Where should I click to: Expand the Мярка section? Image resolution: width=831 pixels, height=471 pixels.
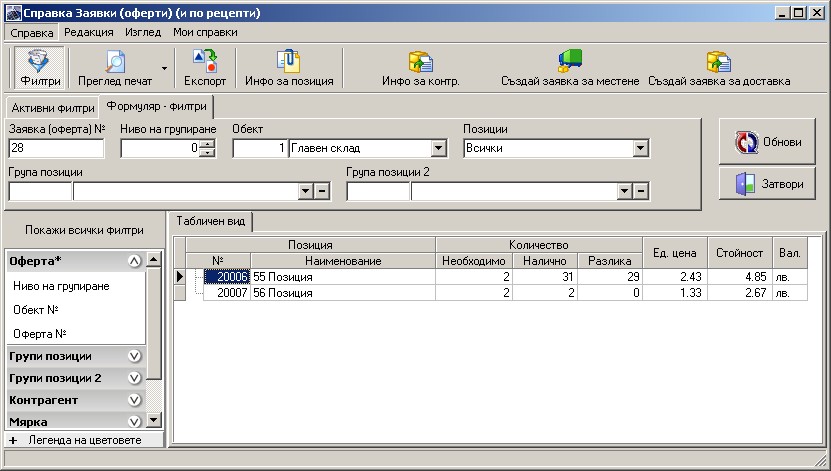[x=135, y=422]
